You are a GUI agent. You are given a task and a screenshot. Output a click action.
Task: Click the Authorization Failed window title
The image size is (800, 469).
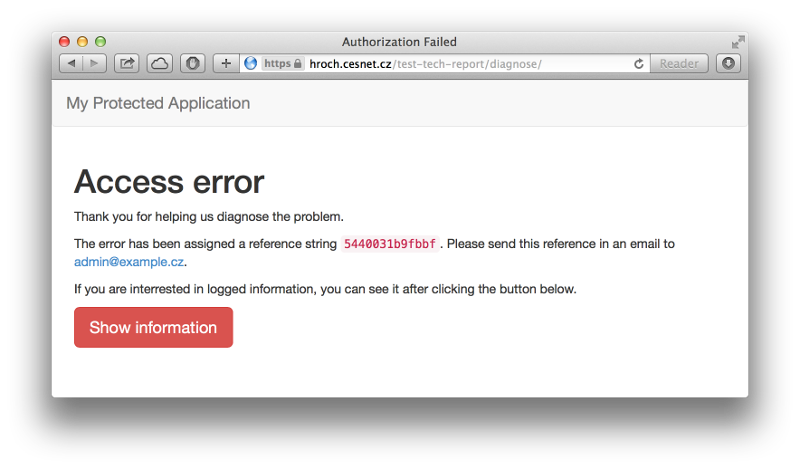399,42
